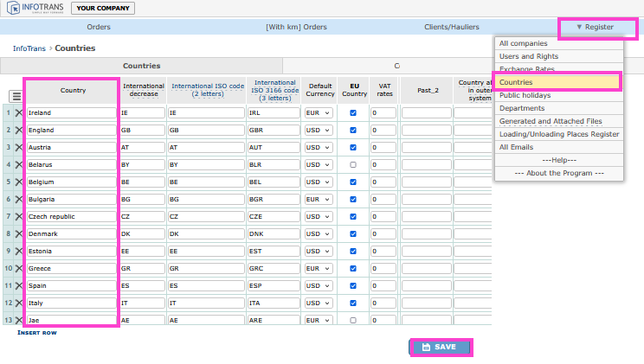
Task: Open [With km] Orders menu
Action: pyautogui.click(x=296, y=27)
